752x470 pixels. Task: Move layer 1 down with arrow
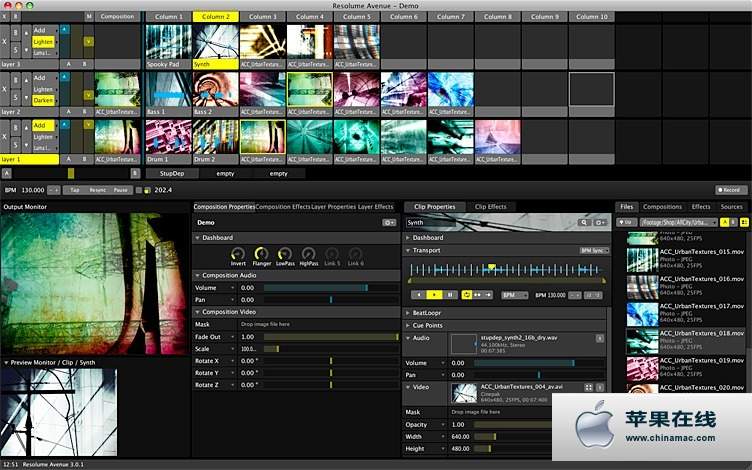point(26,145)
